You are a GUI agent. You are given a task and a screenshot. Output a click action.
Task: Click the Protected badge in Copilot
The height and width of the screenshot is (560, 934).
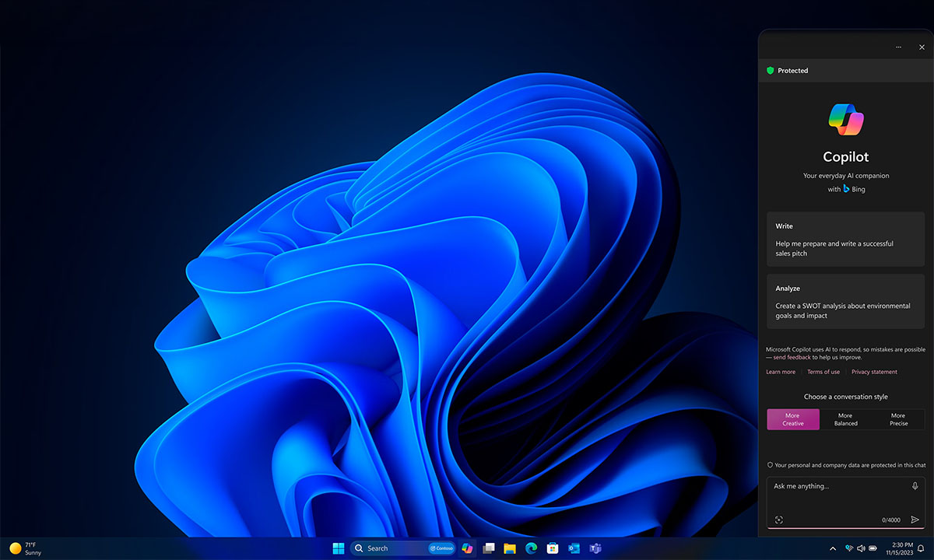788,70
